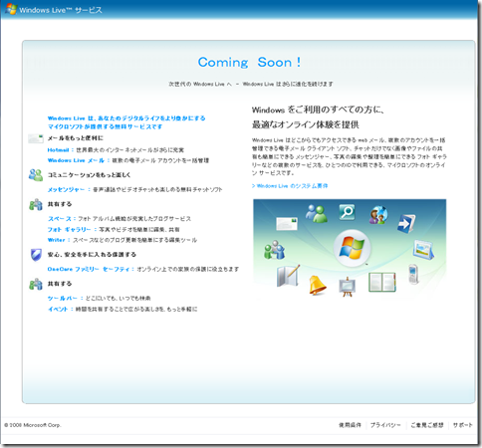
Task: Click the magnifying glass search icon
Action: (x=347, y=212)
